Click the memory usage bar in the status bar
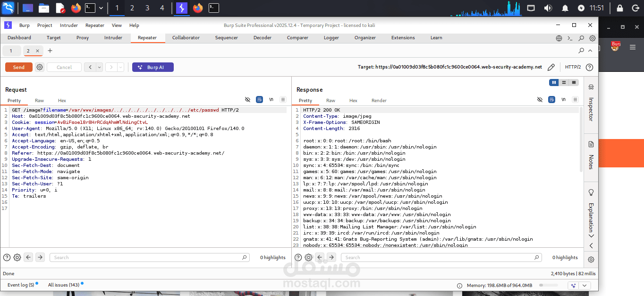 click(x=548, y=286)
